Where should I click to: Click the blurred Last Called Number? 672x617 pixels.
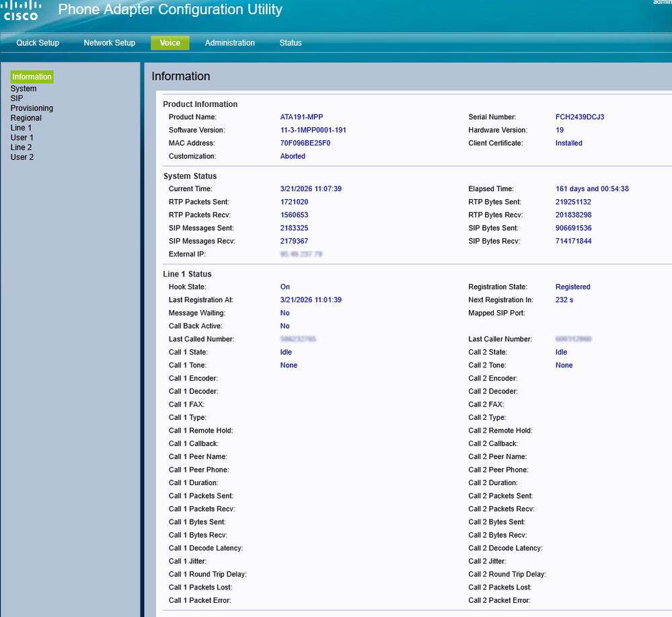[298, 339]
